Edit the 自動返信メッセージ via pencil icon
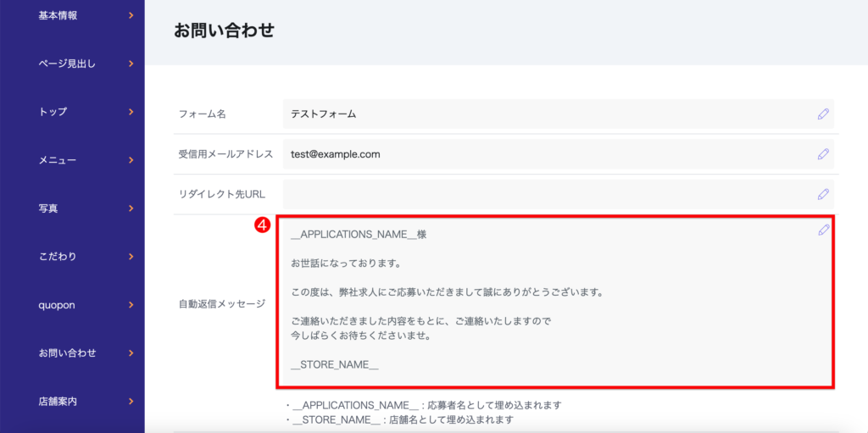This screenshot has width=868, height=433. point(823,230)
